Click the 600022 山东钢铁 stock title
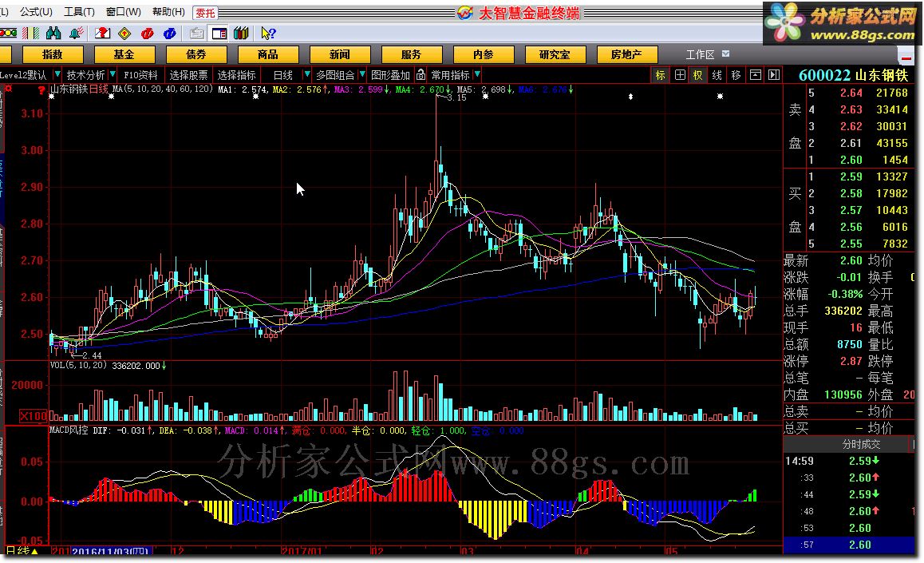Screen dimensions: 924x563 (853, 75)
